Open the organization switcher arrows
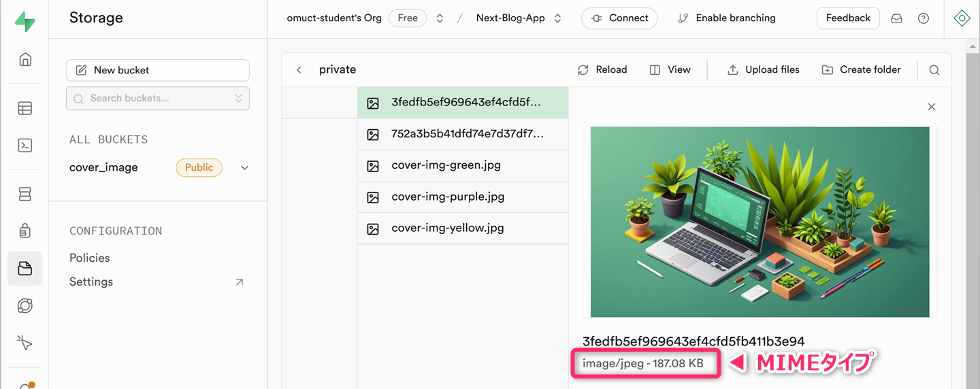Screen dimensions: 980x389 tap(440, 18)
